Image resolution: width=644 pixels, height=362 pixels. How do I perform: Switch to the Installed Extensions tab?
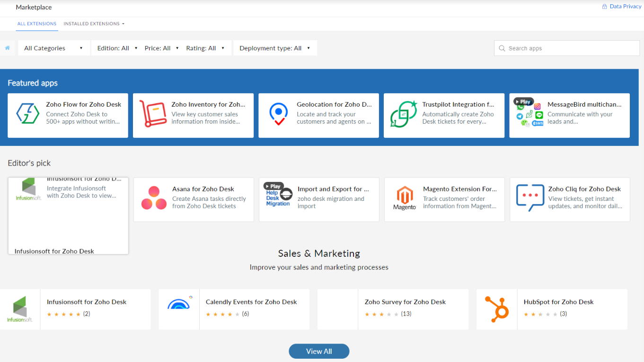(x=94, y=24)
